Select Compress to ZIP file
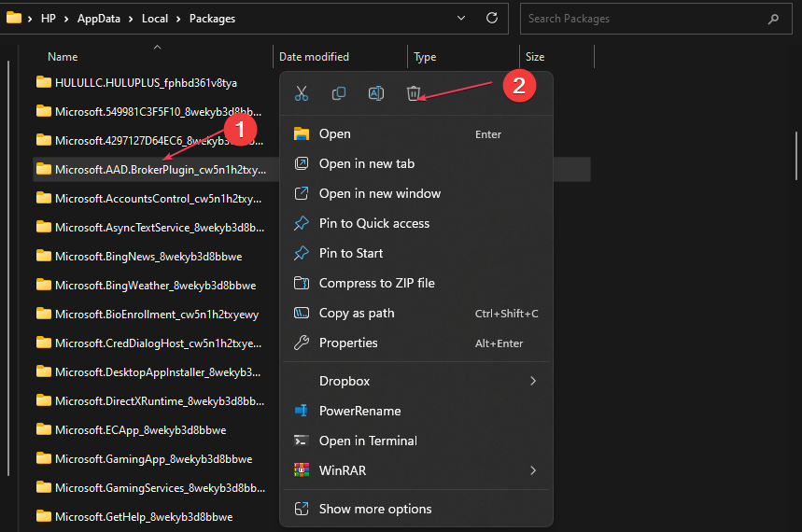Image resolution: width=802 pixels, height=532 pixels. click(x=416, y=283)
